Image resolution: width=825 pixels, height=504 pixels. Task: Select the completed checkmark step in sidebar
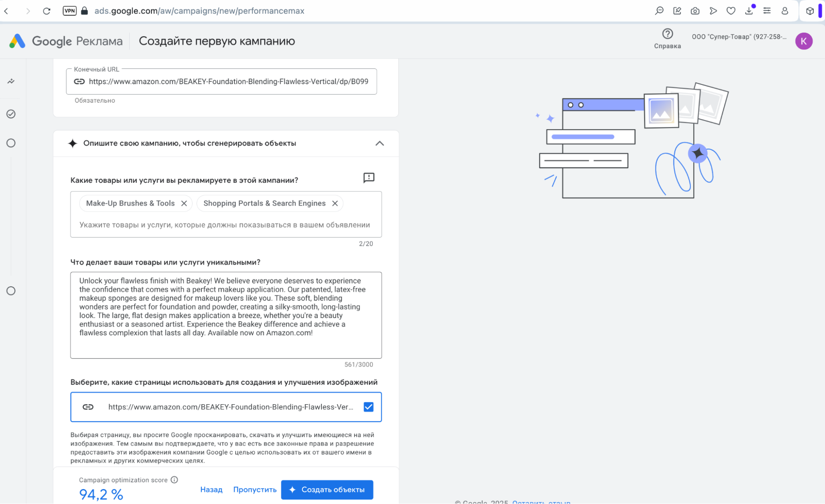click(11, 114)
